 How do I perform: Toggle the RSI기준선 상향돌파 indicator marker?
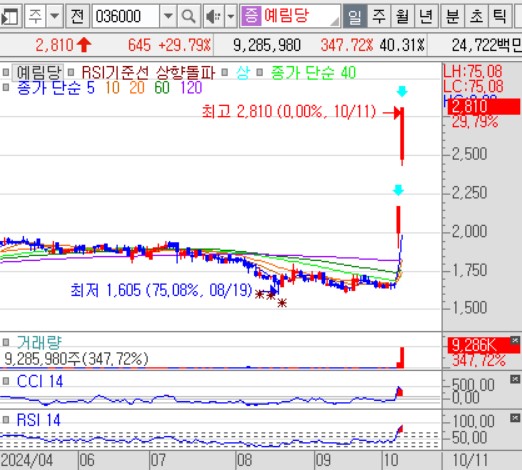[x=70, y=72]
